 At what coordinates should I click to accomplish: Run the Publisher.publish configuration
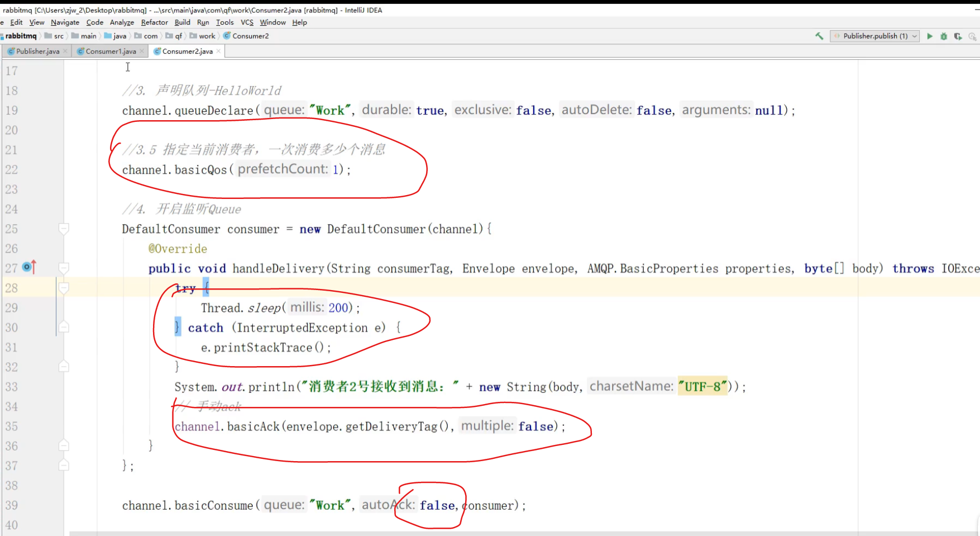[930, 36]
